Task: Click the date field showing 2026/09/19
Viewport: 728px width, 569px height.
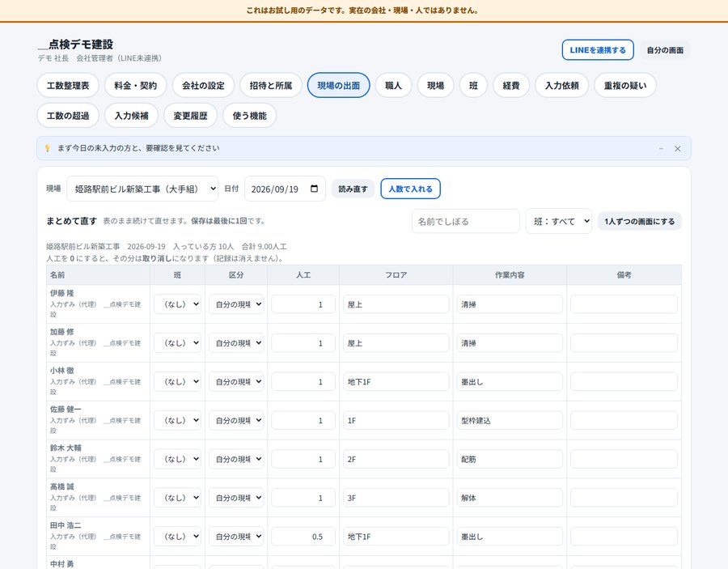Action: coord(285,189)
